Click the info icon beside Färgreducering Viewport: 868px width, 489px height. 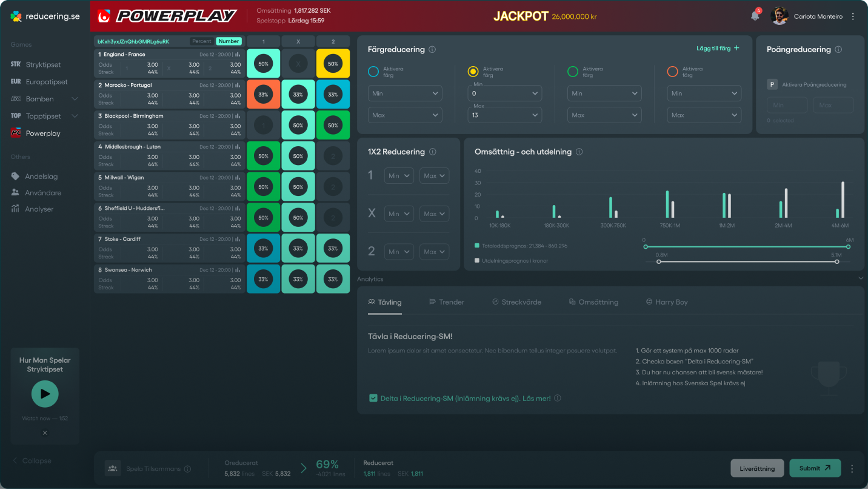tap(432, 50)
